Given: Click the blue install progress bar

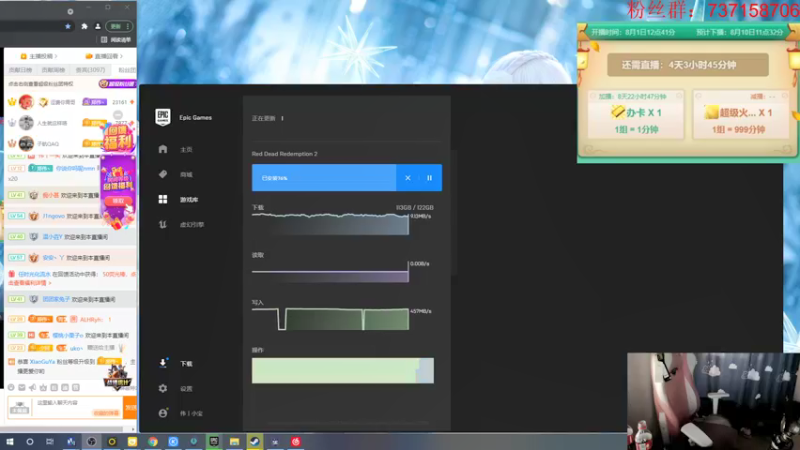Looking at the screenshot, I should 324,178.
